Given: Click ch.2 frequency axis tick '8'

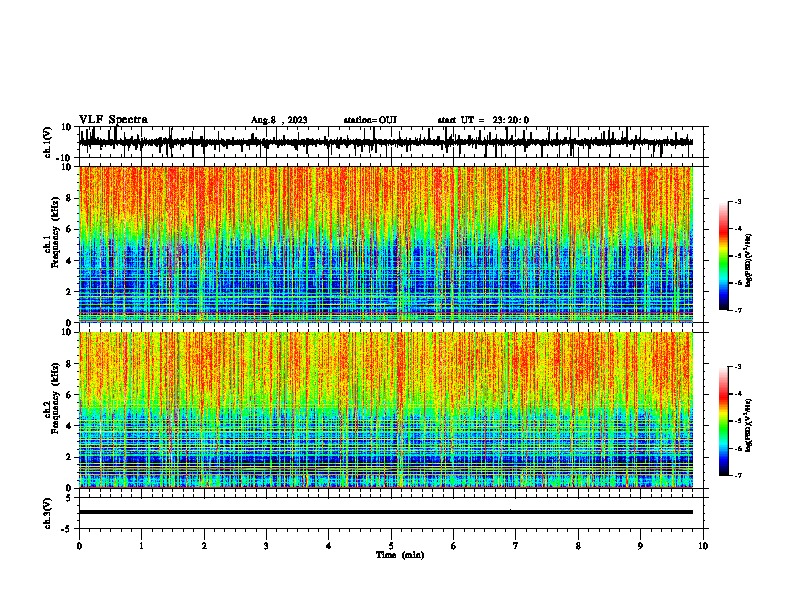Looking at the screenshot, I should tap(69, 364).
